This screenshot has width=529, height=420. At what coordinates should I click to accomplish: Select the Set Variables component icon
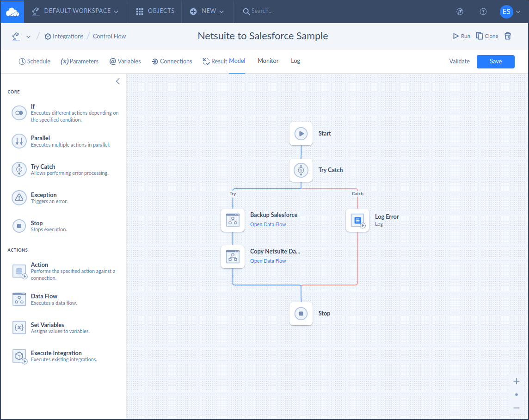click(x=19, y=327)
